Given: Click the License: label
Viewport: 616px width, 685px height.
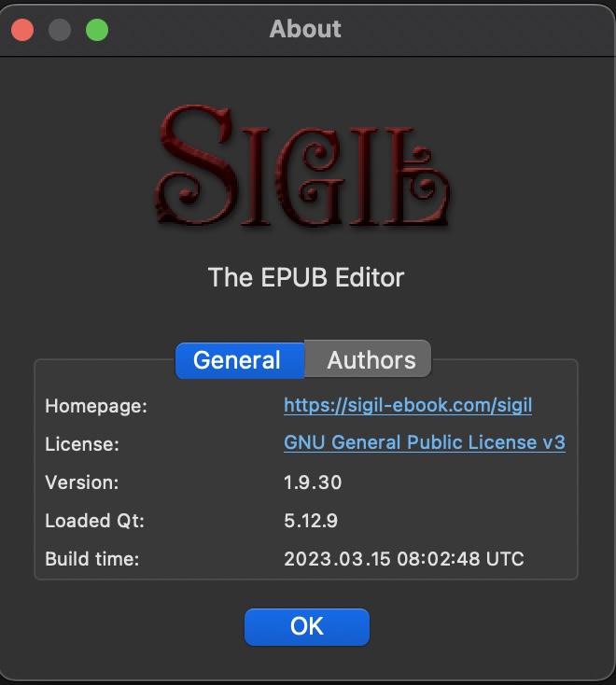Looking at the screenshot, I should click(x=82, y=444).
